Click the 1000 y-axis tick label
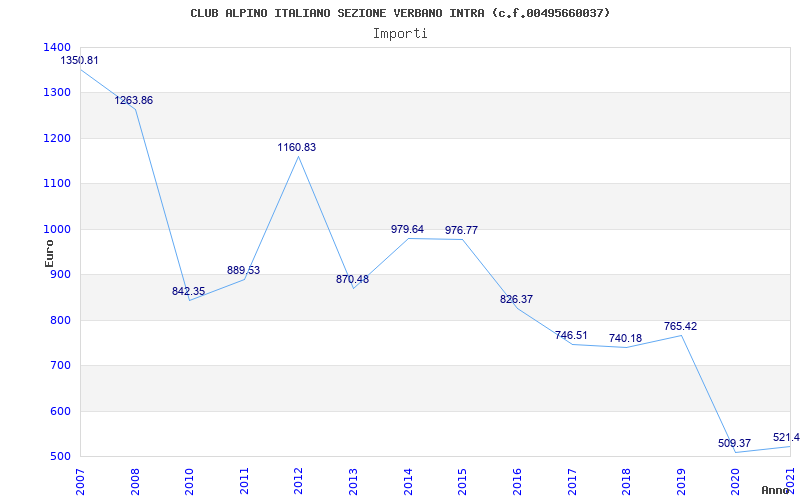The height and width of the screenshot is (500, 800). [x=58, y=230]
